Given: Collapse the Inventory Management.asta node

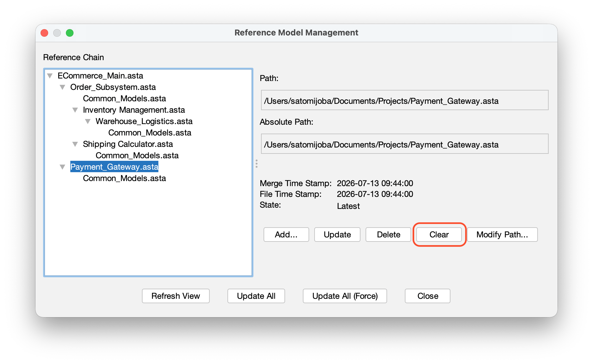Looking at the screenshot, I should pos(75,110).
